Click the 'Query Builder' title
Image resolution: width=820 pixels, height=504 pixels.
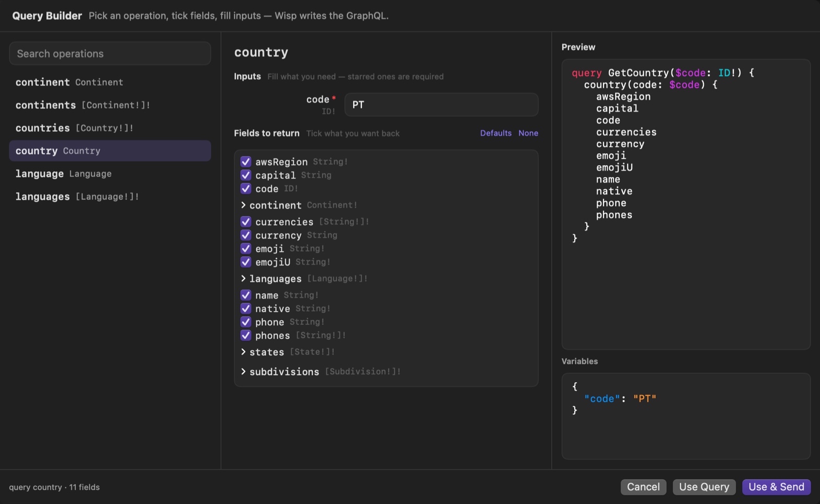click(x=47, y=16)
